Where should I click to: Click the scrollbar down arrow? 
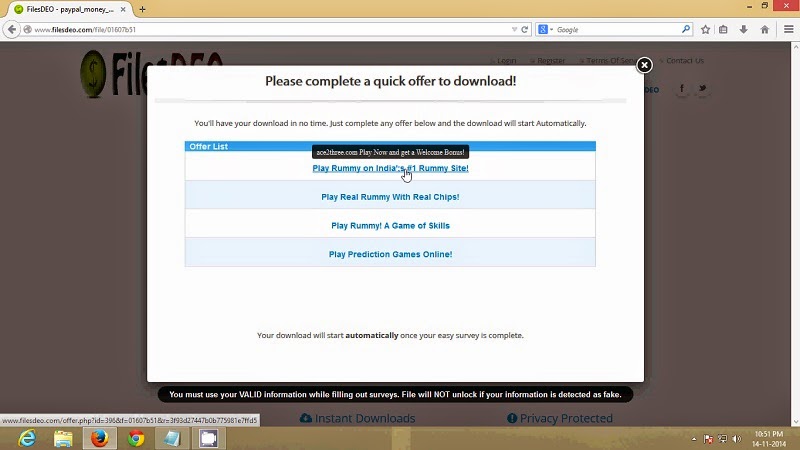pyautogui.click(x=795, y=422)
